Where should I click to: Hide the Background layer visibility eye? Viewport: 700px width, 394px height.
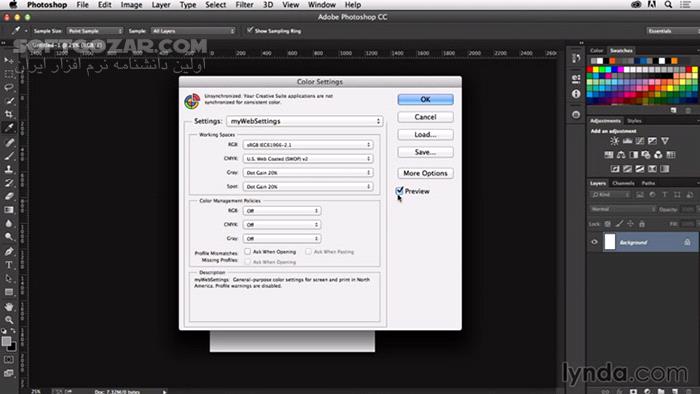[x=594, y=242]
